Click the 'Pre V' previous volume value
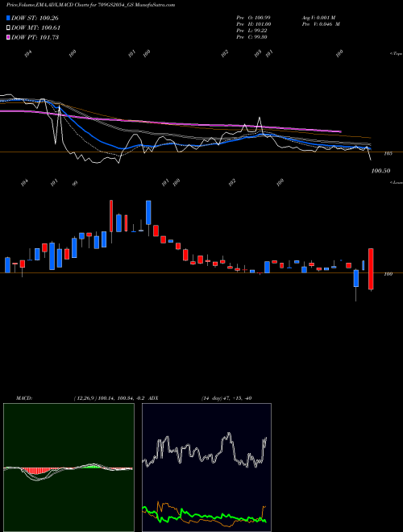403x532 pixels. click(x=321, y=24)
